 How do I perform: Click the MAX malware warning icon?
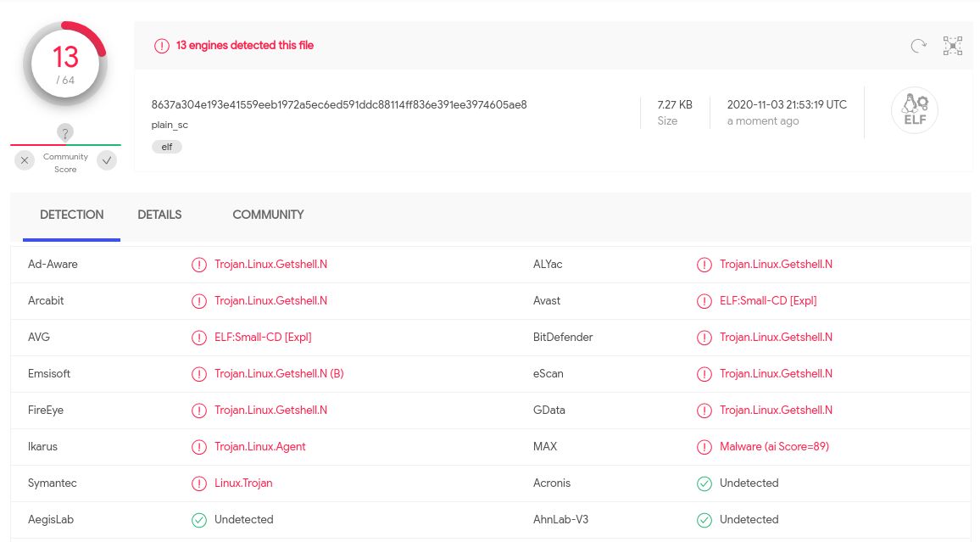(x=704, y=447)
